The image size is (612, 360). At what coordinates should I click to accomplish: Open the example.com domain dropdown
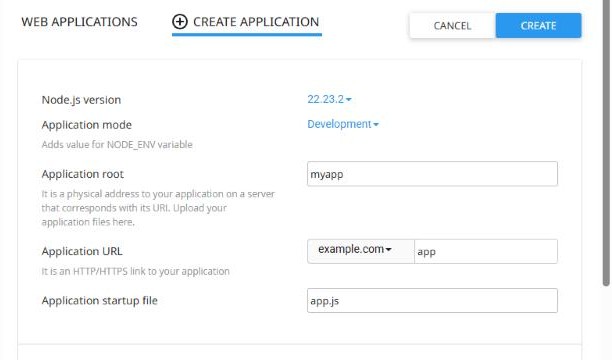click(x=361, y=251)
